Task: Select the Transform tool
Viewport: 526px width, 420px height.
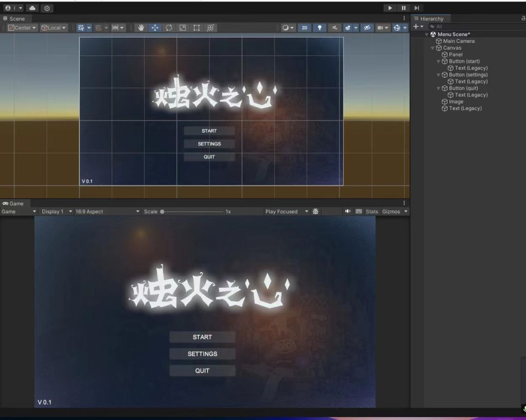Action: click(210, 28)
